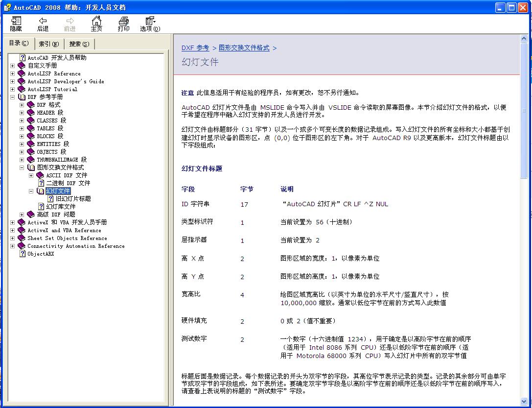Click the 幻灯文件 page title
The width and height of the screenshot is (532, 408).
[200, 62]
